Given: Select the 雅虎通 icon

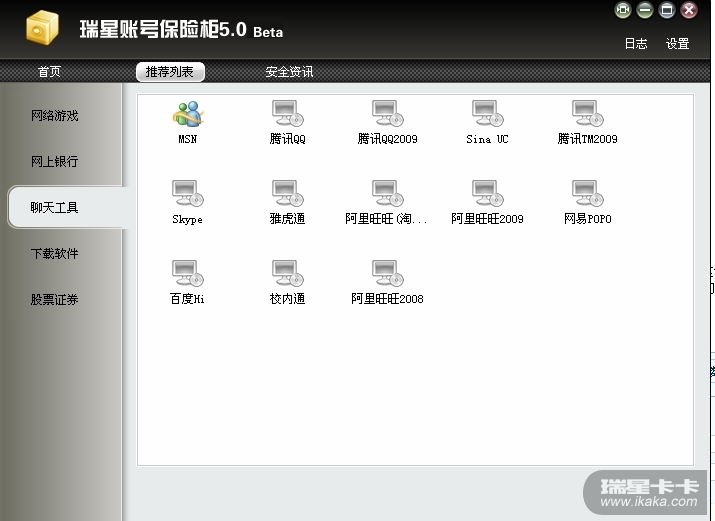Looking at the screenshot, I should coord(288,193).
